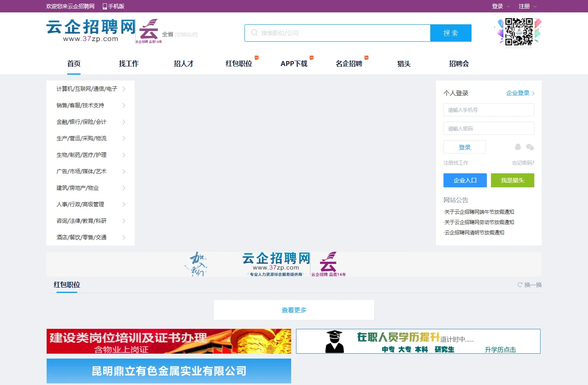Click the 网站公告 heading
The width and height of the screenshot is (588, 385).
point(456,200)
